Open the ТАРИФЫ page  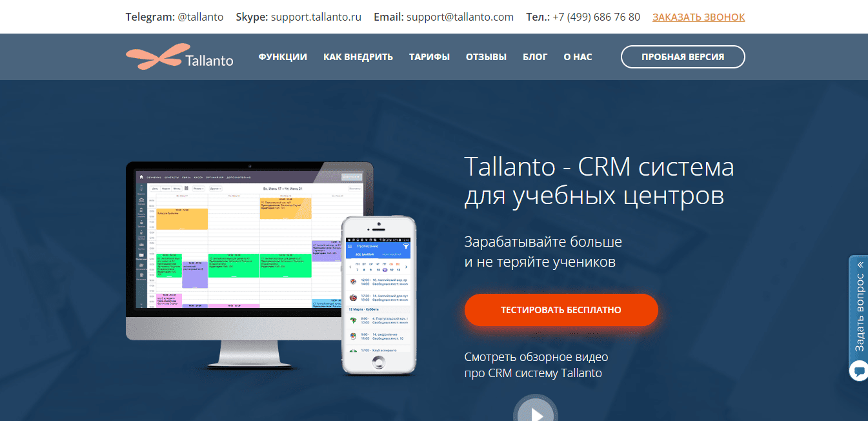point(429,57)
